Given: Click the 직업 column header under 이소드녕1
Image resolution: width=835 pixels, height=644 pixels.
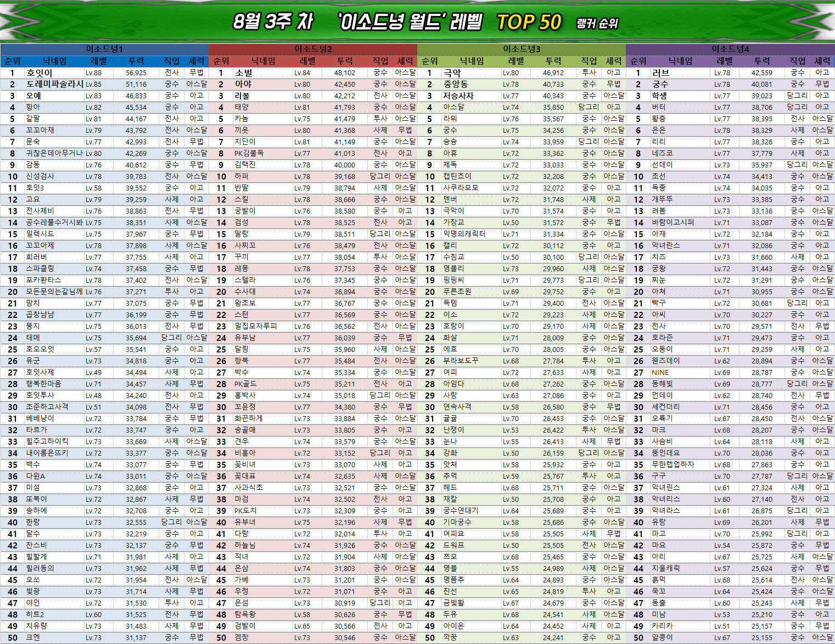Looking at the screenshot, I should click(x=172, y=61).
